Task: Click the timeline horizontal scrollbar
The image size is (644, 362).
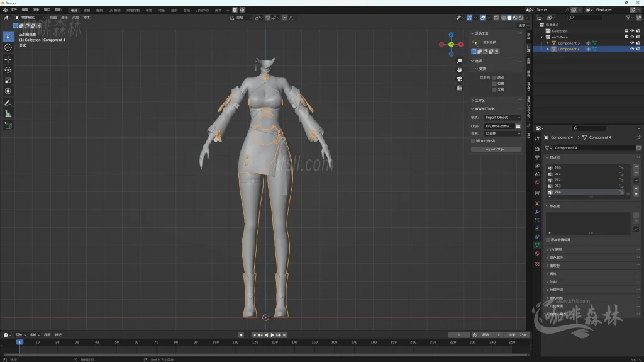Action: pyautogui.click(x=265, y=354)
